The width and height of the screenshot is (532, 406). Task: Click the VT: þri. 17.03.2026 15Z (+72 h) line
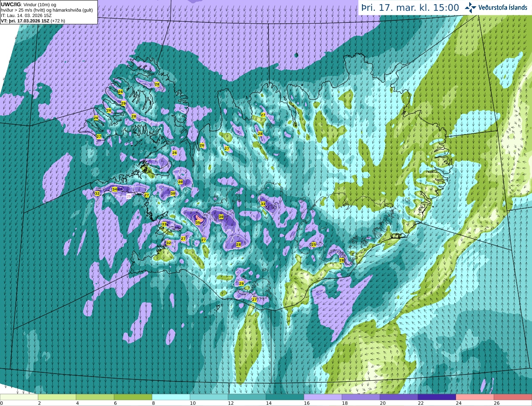33,20
